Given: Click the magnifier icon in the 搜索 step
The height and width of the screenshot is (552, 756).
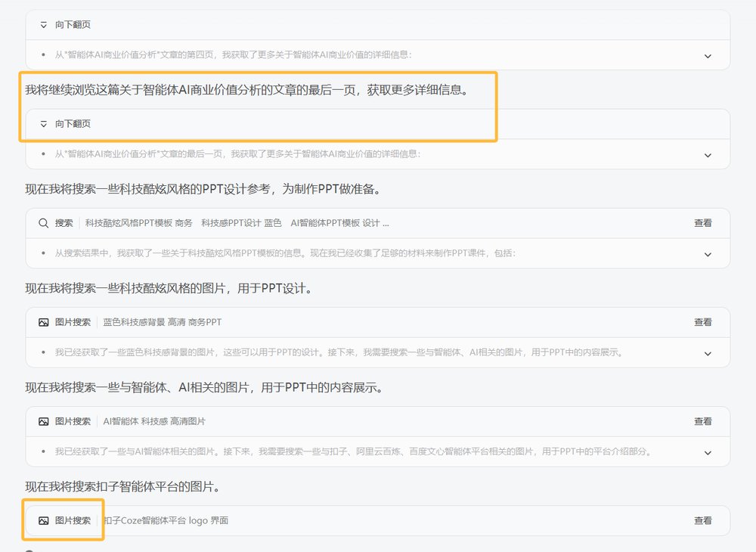Looking at the screenshot, I should pyautogui.click(x=44, y=223).
